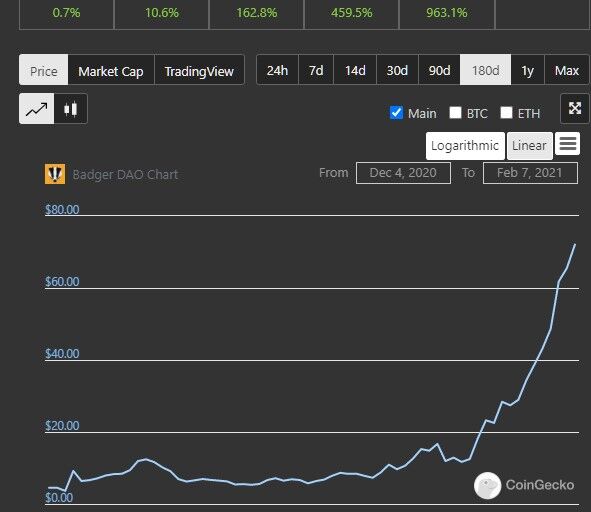Click the $40.00 axis label
Screen dimensions: 591x512
tap(62, 354)
